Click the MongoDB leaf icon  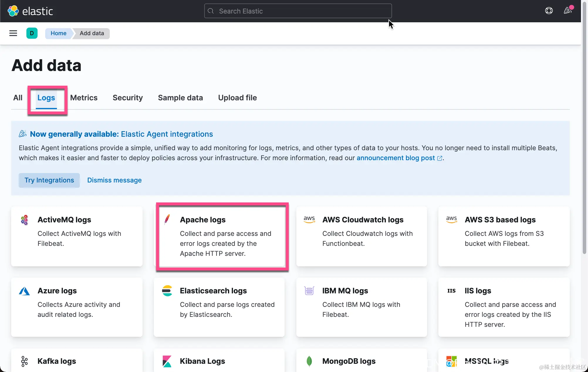309,361
